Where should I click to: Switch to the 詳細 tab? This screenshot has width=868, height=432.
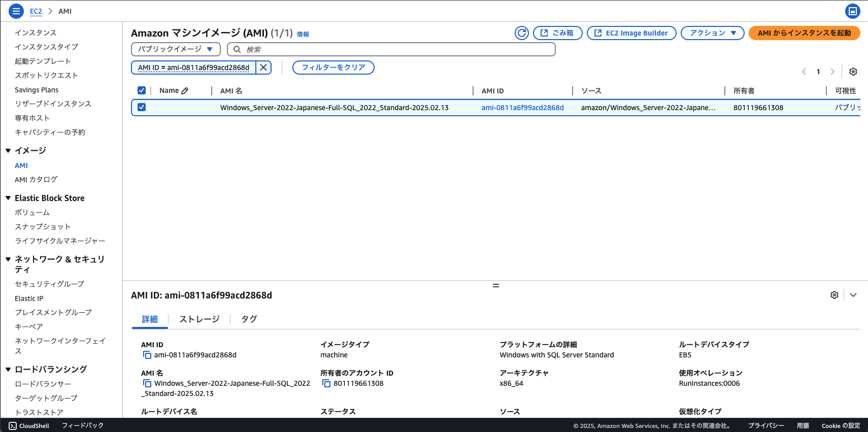[x=150, y=319]
